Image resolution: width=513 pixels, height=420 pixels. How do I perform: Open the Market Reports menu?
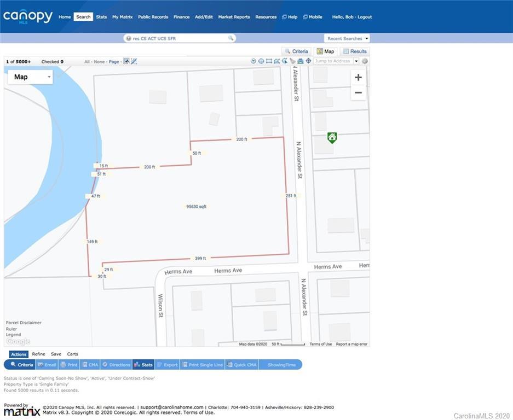click(x=234, y=17)
